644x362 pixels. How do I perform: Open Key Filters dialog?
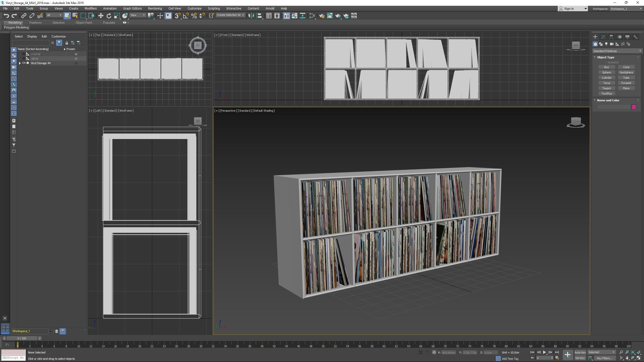coord(605,358)
